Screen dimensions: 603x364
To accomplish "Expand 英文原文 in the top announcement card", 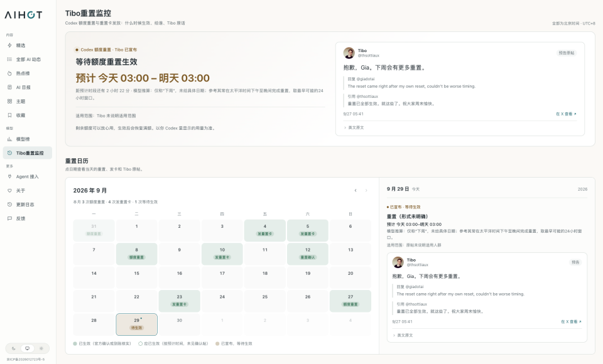I will click(x=354, y=127).
